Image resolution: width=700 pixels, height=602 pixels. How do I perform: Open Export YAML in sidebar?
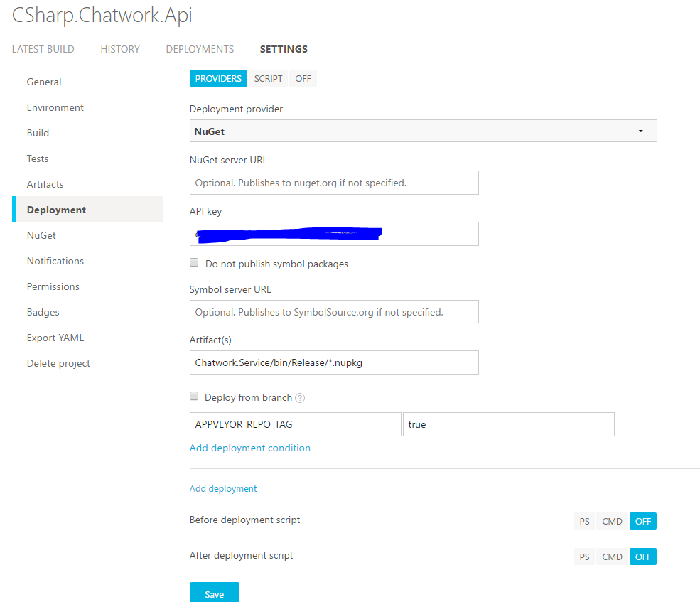tap(55, 338)
